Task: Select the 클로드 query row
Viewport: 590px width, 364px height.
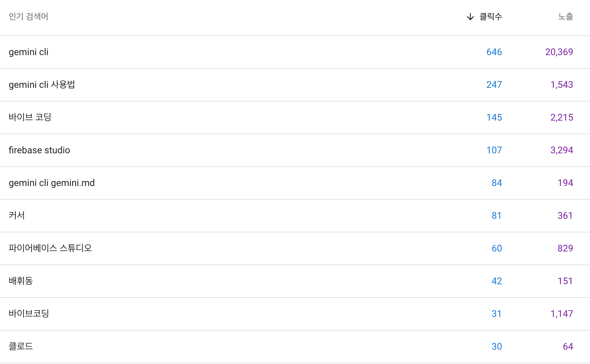Action: click(x=295, y=347)
